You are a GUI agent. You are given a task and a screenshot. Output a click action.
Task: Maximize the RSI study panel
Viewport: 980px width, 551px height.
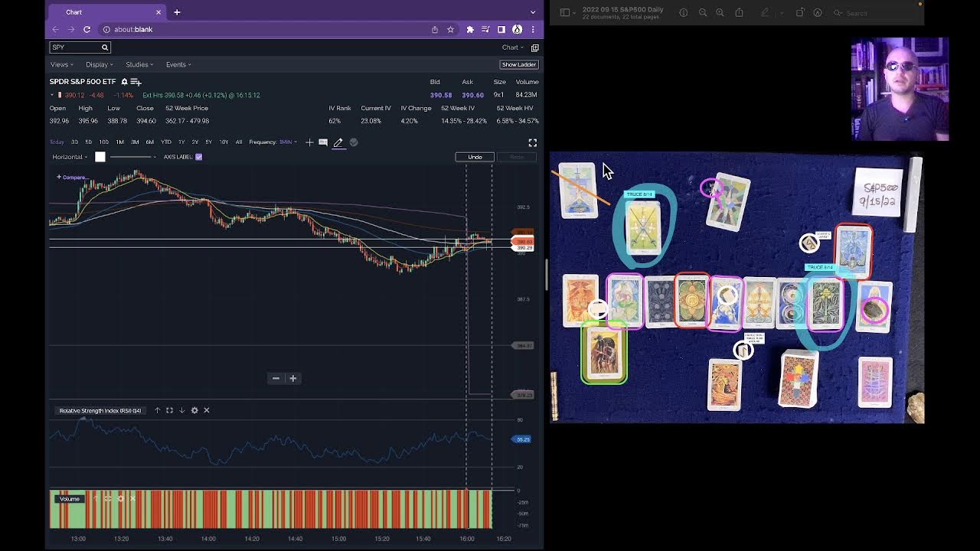click(169, 410)
